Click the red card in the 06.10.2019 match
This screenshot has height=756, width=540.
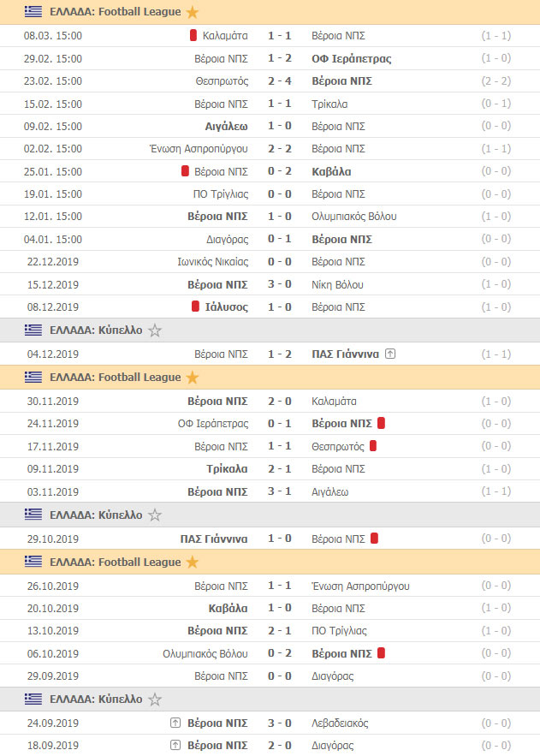click(x=381, y=653)
